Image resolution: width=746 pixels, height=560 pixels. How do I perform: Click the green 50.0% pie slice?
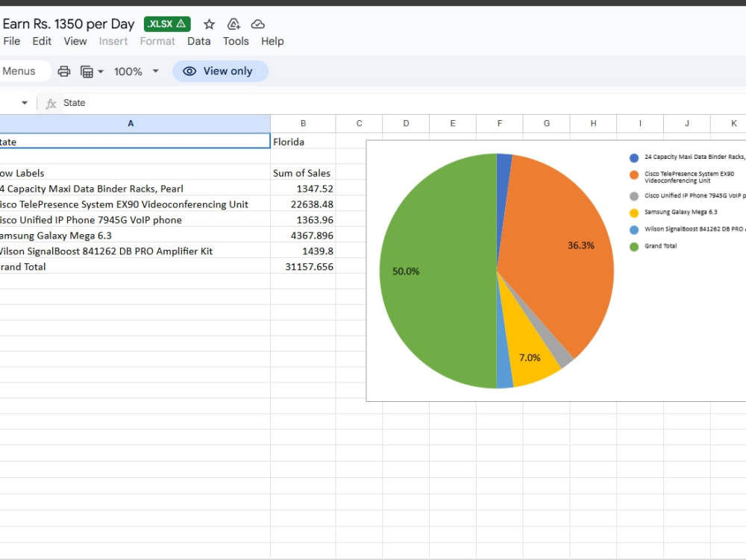(x=438, y=271)
